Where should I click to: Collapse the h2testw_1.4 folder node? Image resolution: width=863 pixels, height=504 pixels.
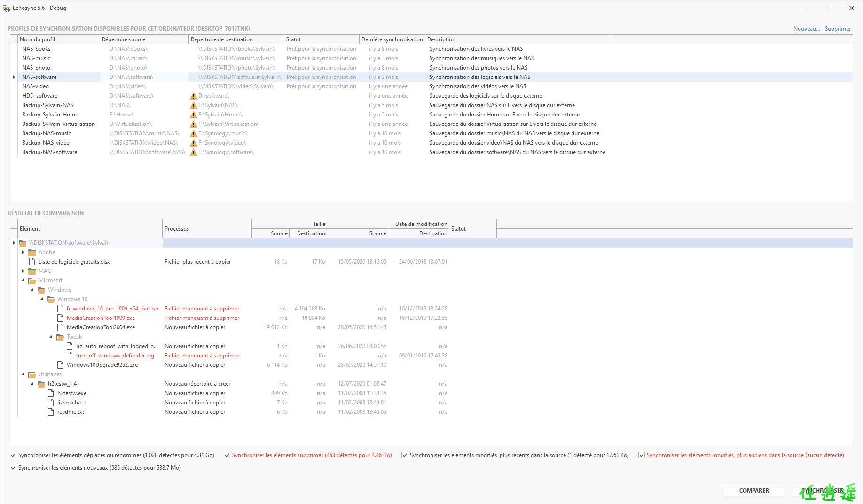(x=32, y=384)
